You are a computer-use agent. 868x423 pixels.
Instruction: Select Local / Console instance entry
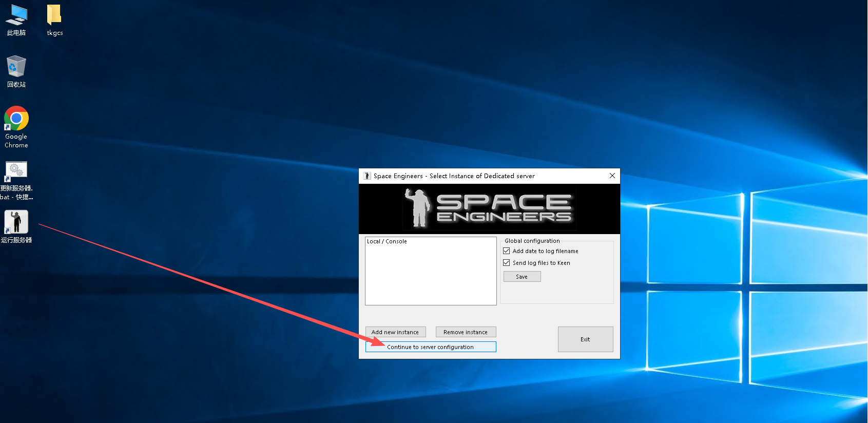pyautogui.click(x=387, y=241)
